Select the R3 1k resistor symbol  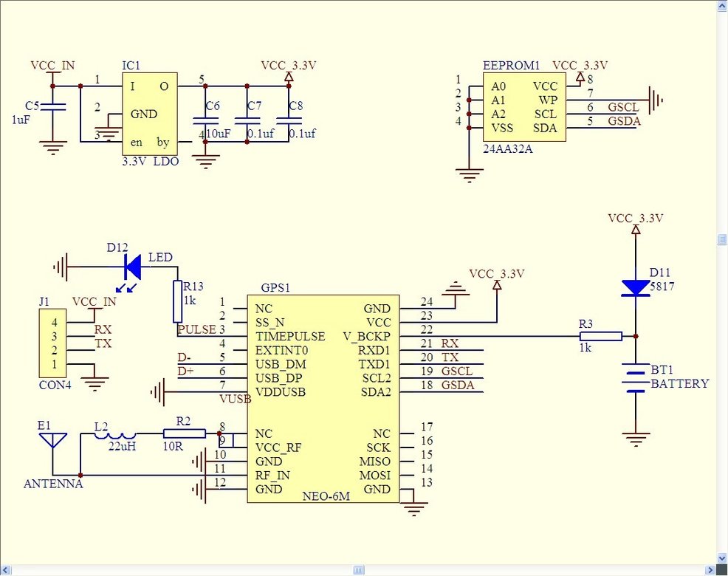(601, 336)
